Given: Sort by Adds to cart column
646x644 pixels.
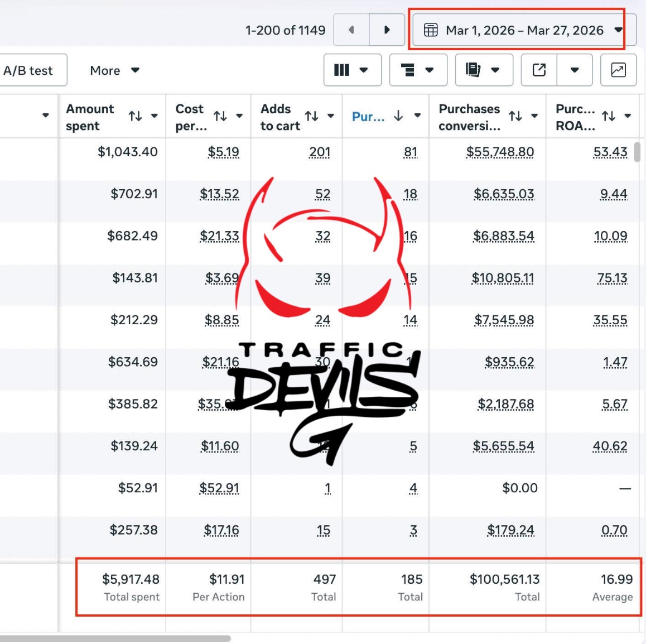Looking at the screenshot, I should (x=311, y=116).
